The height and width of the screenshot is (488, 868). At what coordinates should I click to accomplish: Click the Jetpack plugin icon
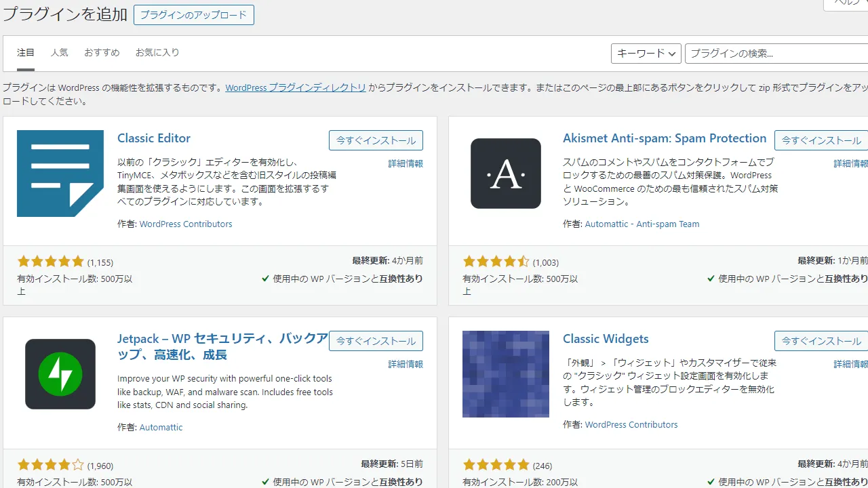60,374
